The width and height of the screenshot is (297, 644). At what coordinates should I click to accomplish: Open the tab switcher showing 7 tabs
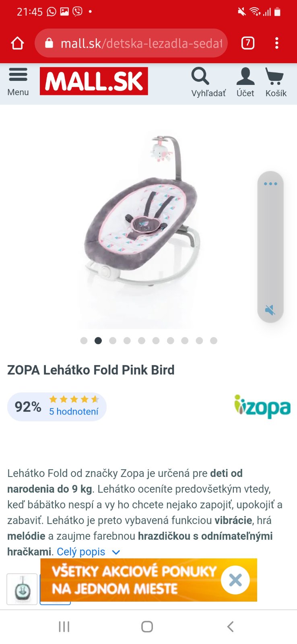[x=248, y=43]
